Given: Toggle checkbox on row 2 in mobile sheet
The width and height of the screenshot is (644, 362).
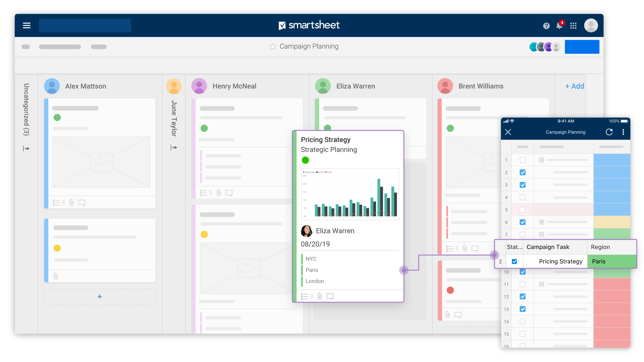Looking at the screenshot, I should (x=522, y=172).
